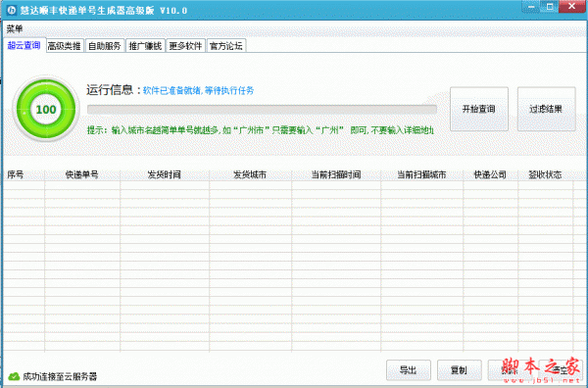Click the green 100 circular gauge
This screenshot has height=388, width=588.
coord(46,109)
